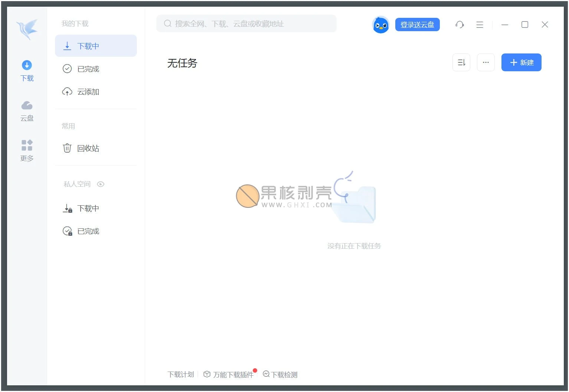Image resolution: width=569 pixels, height=392 pixels.
Task: Open 云添加 cloud add page
Action: [88, 92]
